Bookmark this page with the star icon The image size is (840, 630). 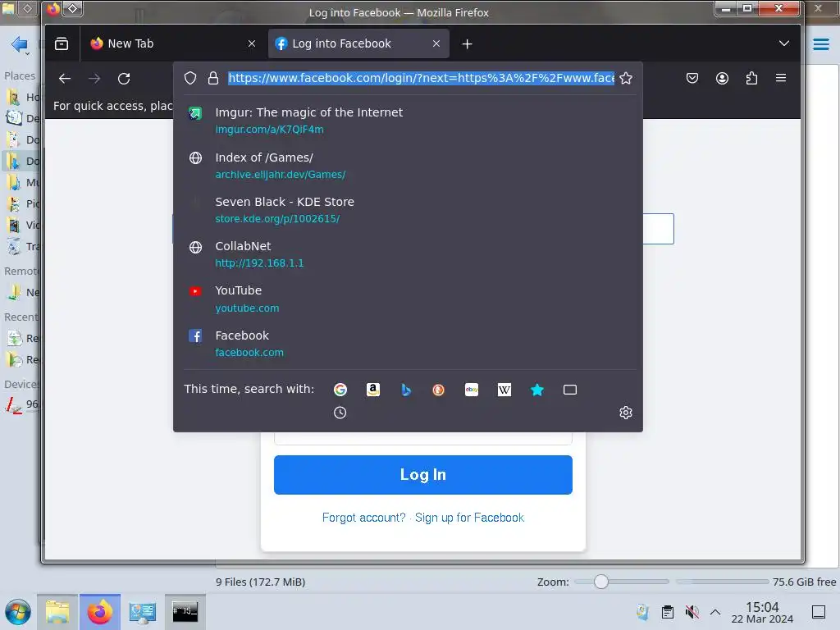click(x=626, y=78)
